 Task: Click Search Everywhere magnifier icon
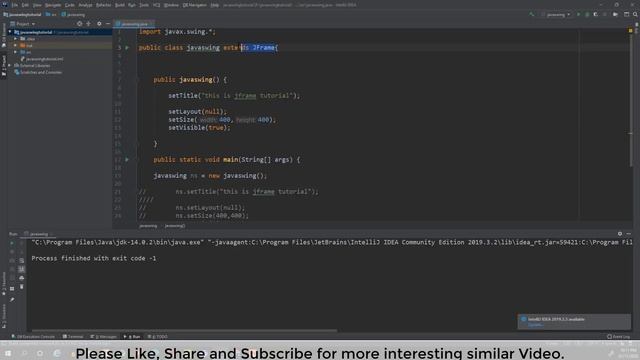click(636, 14)
